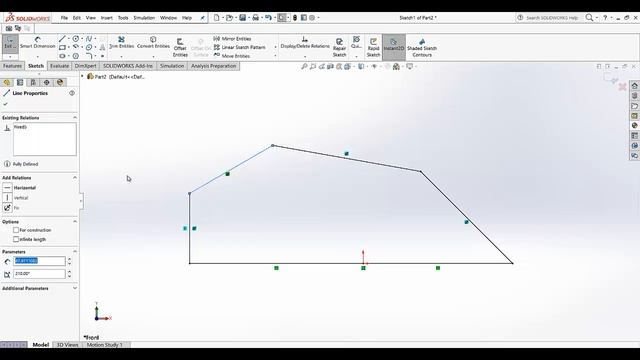Expand the Additional Parameters section
The width and height of the screenshot is (640, 360).
tap(75, 288)
